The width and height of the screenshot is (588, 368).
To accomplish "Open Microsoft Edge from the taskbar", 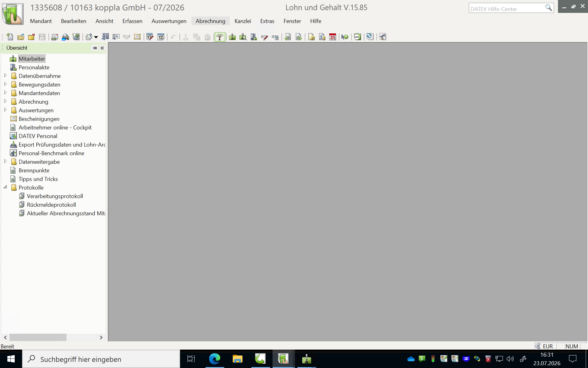I will (215, 359).
